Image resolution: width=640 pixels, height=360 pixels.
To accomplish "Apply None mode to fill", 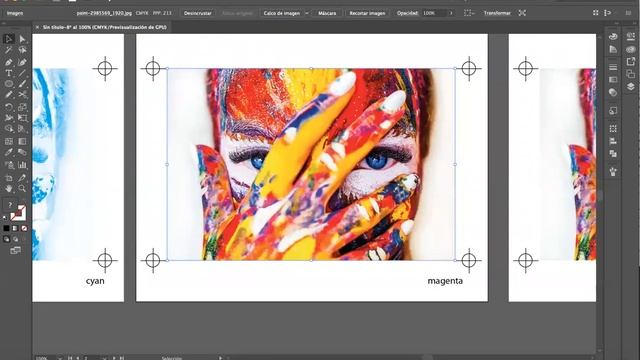I will (24, 228).
